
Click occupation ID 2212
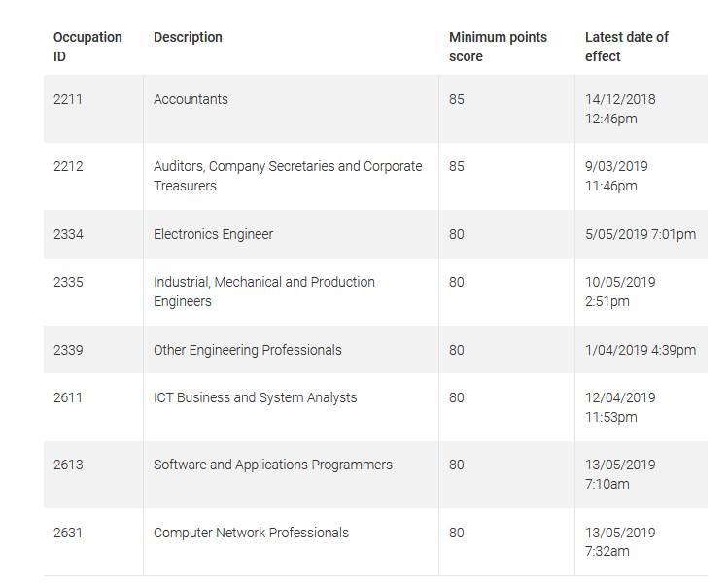point(68,166)
